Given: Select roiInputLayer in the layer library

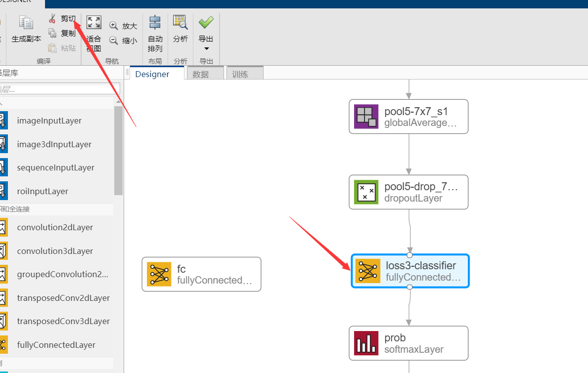Looking at the screenshot, I should click(43, 191).
